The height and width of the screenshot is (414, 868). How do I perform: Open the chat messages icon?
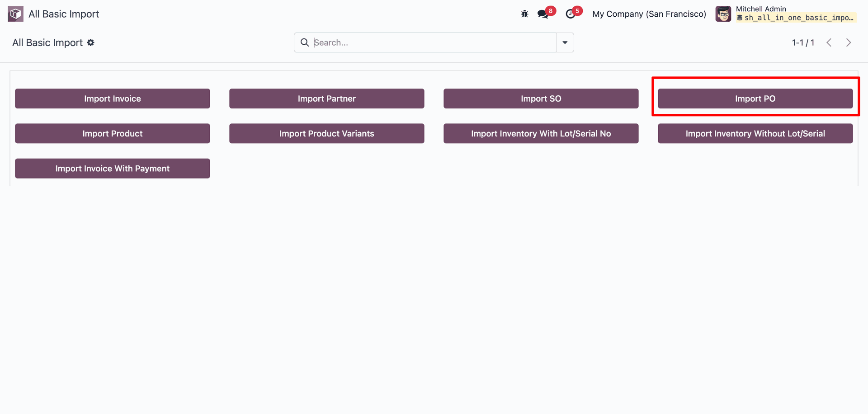click(x=543, y=14)
